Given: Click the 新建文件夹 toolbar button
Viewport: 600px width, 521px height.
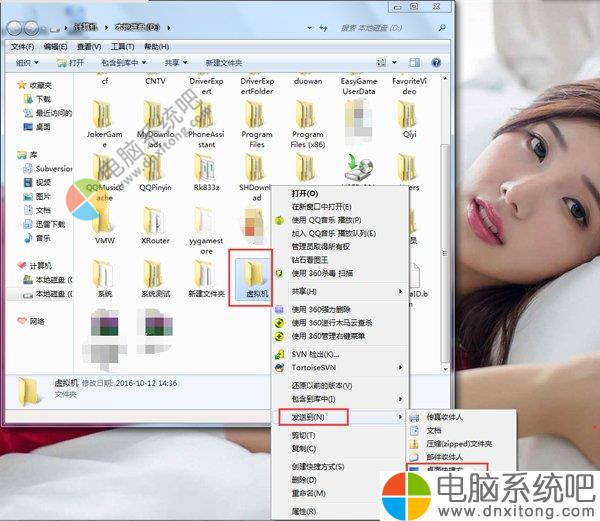Looking at the screenshot, I should click(224, 63).
